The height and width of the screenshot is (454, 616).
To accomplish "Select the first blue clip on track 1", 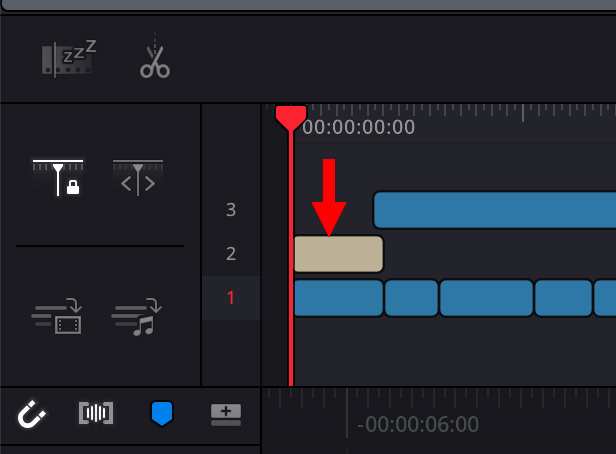I will pos(338,298).
